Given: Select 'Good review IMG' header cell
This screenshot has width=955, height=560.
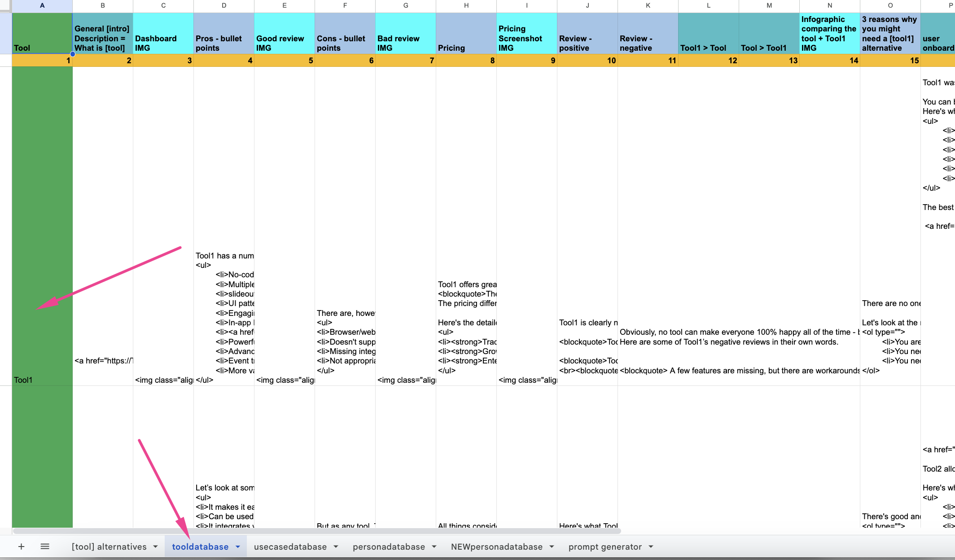Looking at the screenshot, I should (285, 33).
